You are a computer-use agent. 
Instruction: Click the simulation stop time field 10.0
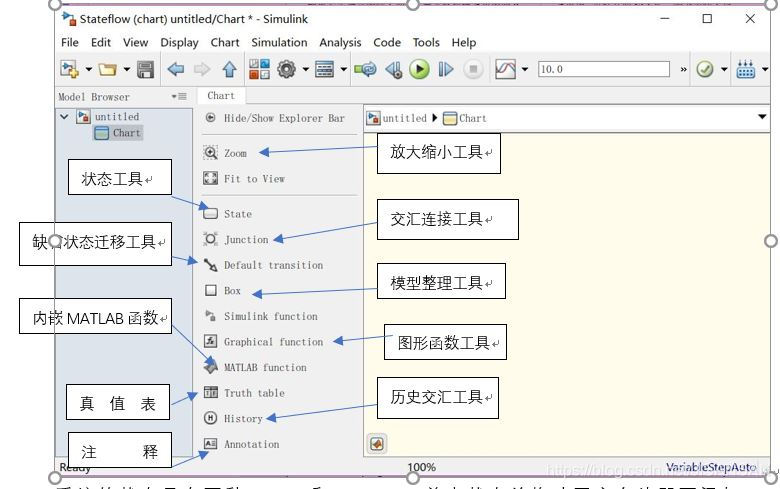coord(604,69)
